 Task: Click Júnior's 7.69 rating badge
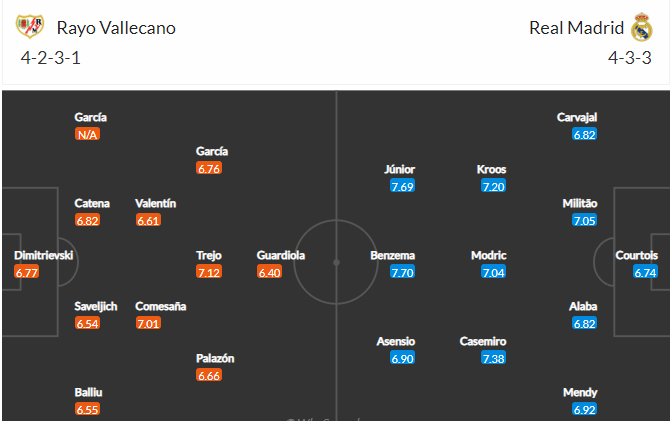(403, 186)
